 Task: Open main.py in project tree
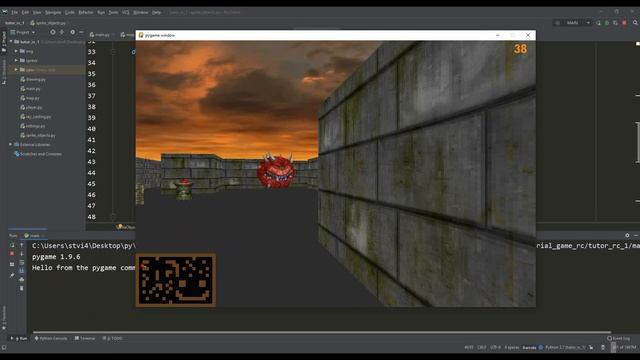[x=31, y=89]
